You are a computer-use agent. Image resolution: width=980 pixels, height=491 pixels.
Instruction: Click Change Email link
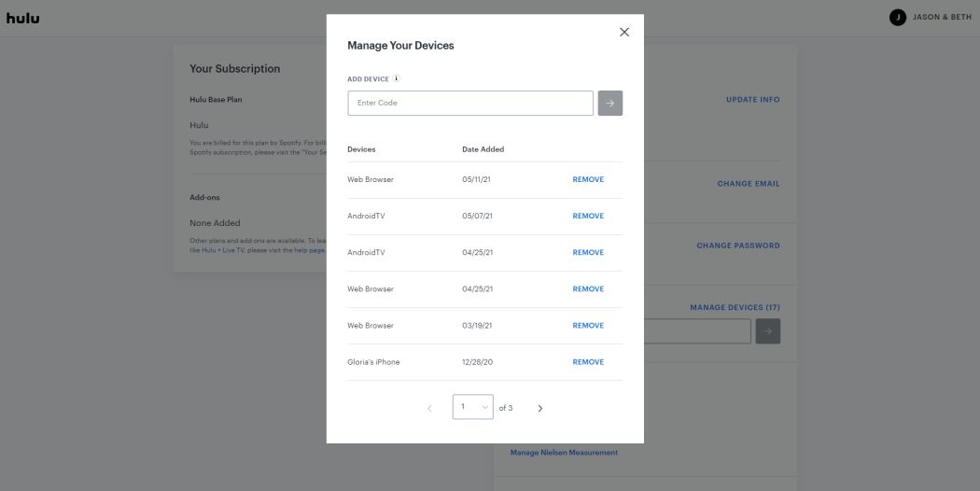pos(748,184)
